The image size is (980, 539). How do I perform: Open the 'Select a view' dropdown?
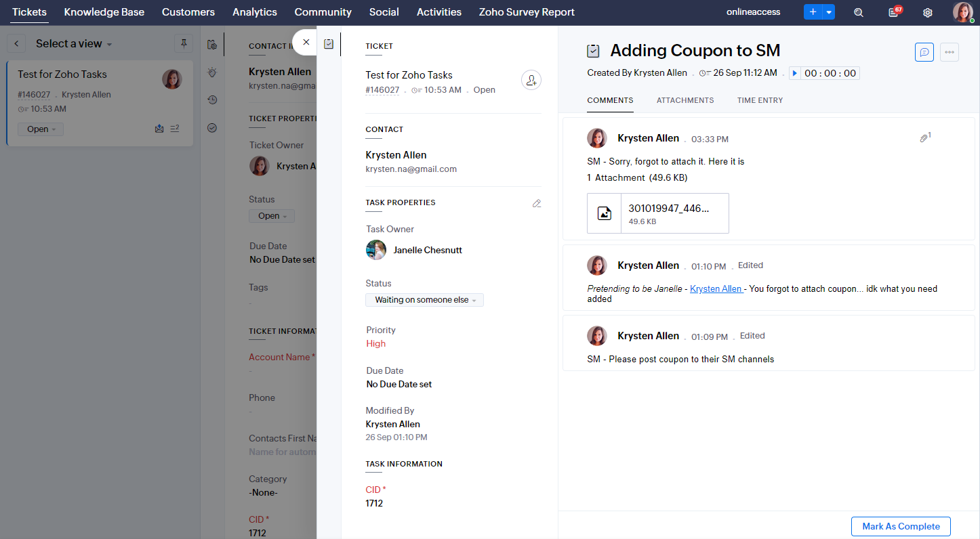point(74,43)
